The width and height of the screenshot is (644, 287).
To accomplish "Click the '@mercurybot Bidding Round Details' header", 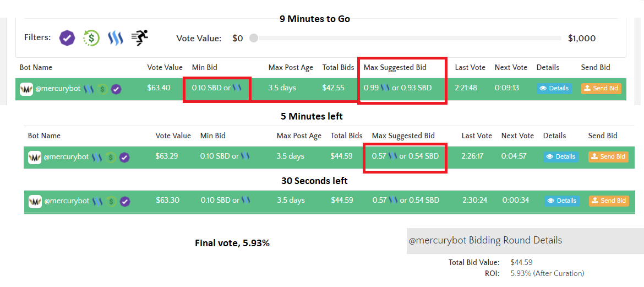I will (485, 241).
